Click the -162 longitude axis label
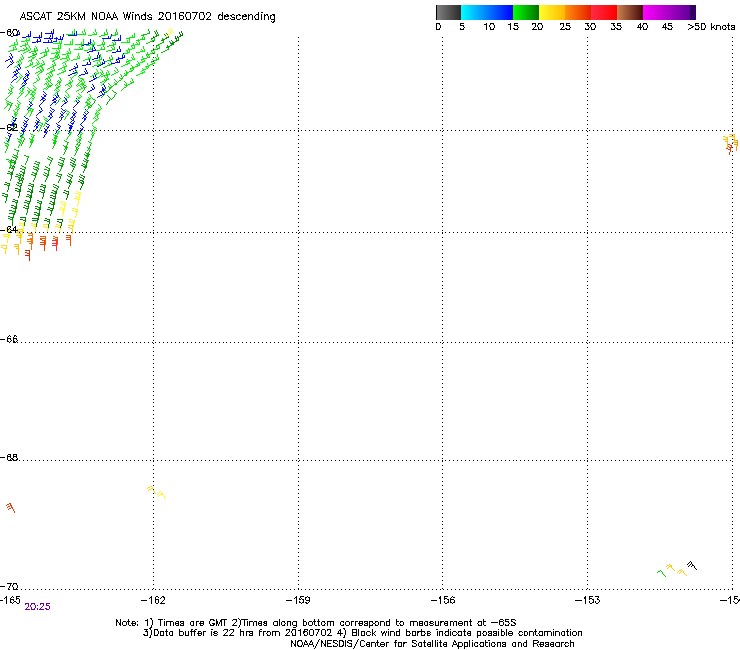 [153, 600]
